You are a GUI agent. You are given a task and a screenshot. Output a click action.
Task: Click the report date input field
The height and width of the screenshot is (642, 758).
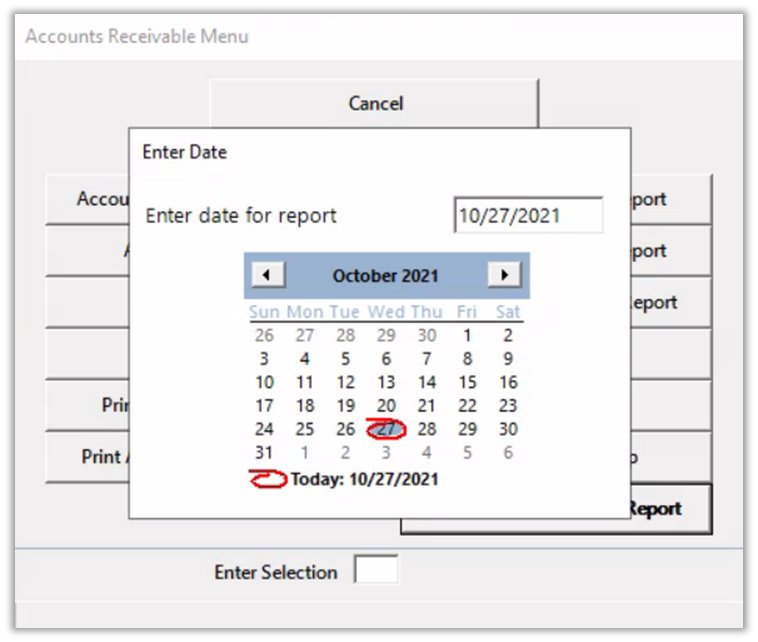pos(527,215)
